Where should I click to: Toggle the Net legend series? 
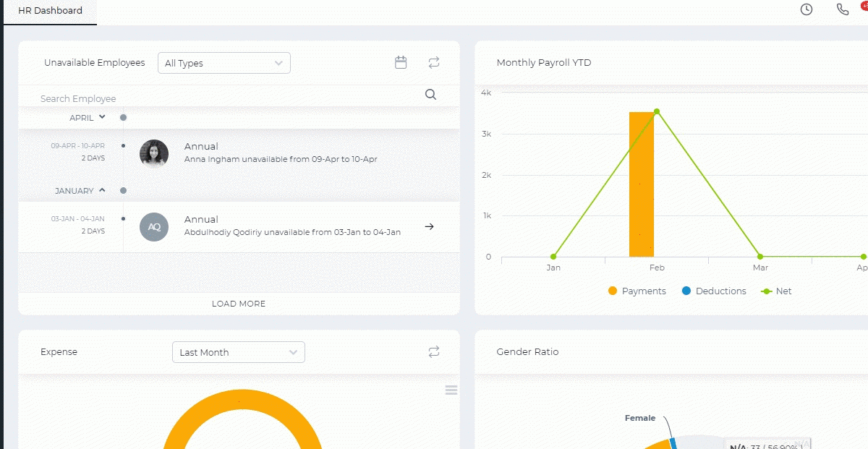pos(777,291)
